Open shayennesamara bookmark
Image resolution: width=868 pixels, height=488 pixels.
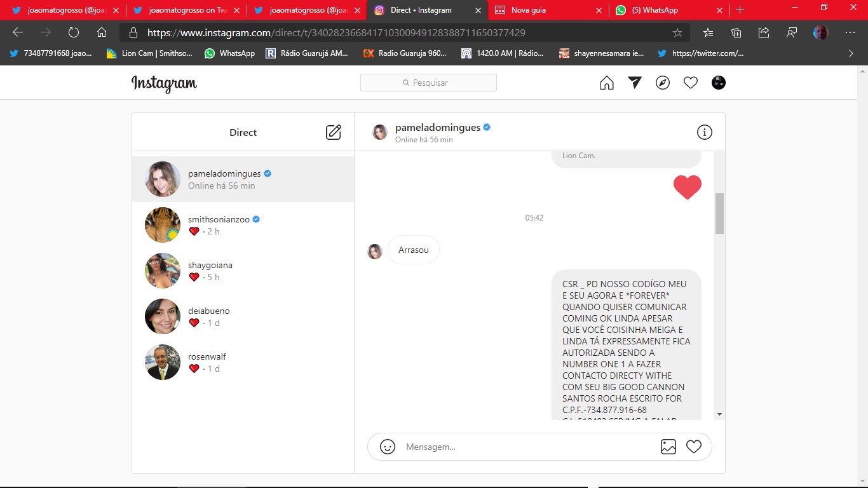tap(601, 53)
